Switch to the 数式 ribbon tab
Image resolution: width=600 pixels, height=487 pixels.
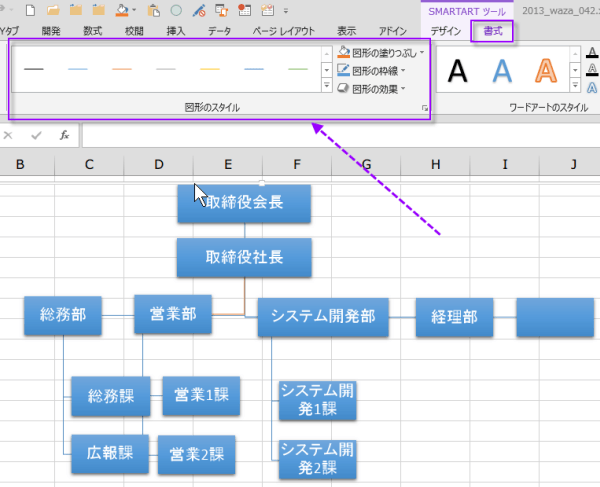[93, 31]
